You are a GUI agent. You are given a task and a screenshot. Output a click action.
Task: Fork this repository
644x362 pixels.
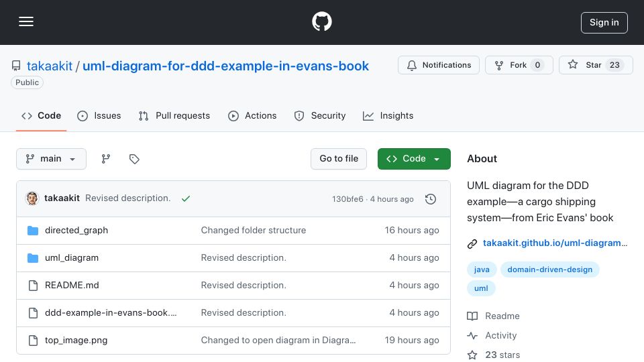pyautogui.click(x=519, y=65)
